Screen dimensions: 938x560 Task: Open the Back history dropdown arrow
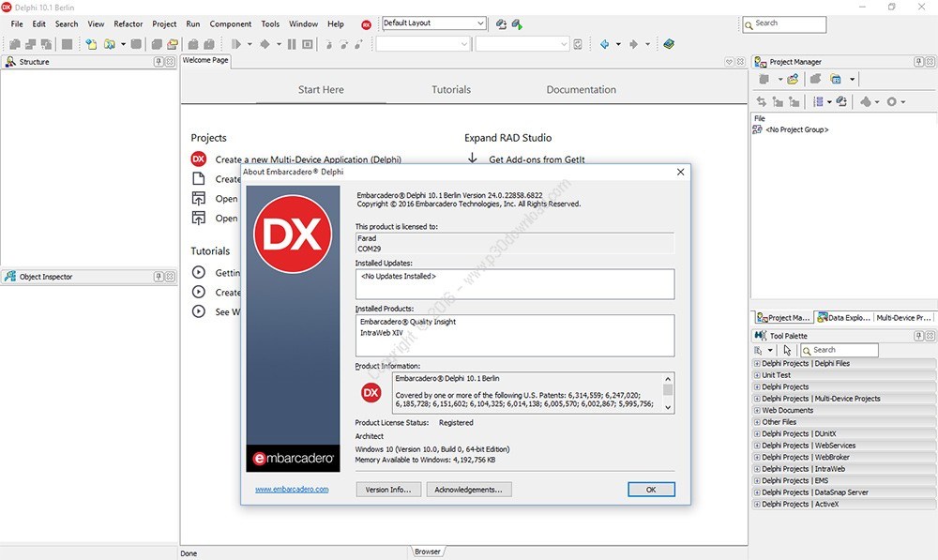click(x=618, y=44)
